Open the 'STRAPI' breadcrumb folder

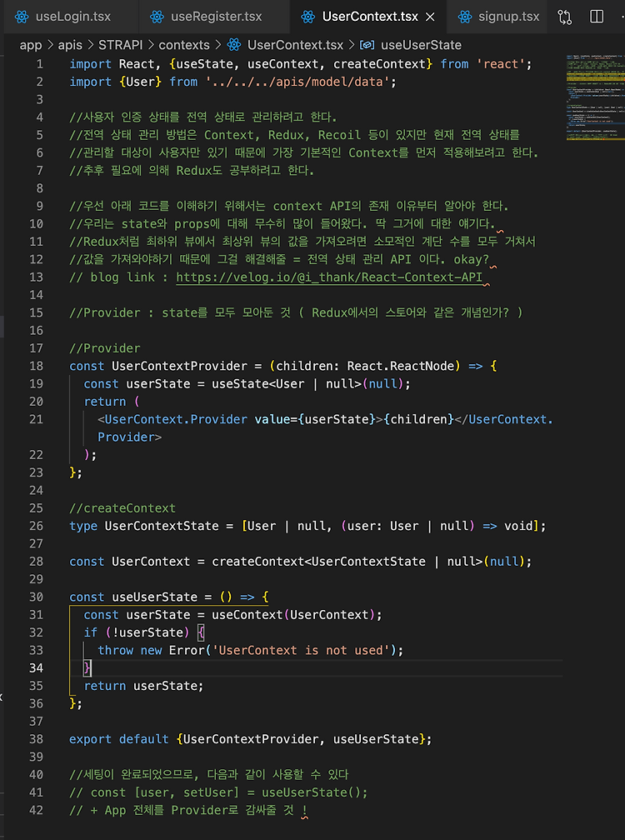tap(121, 45)
